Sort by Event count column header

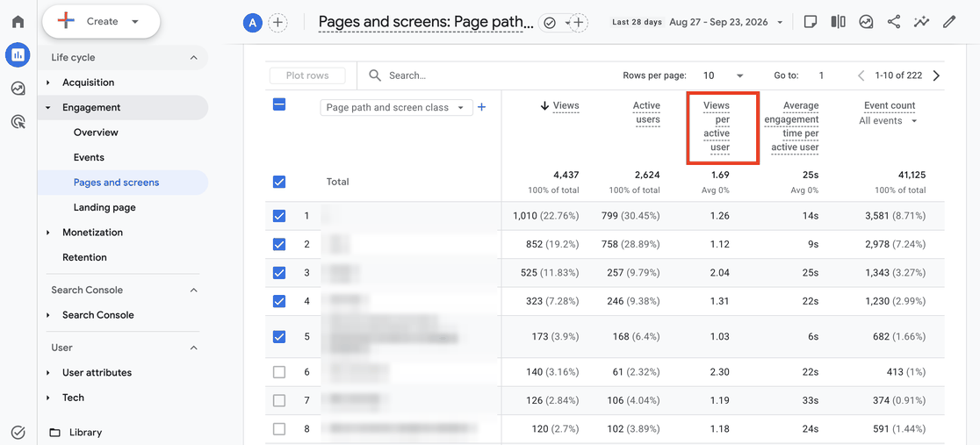pos(890,105)
